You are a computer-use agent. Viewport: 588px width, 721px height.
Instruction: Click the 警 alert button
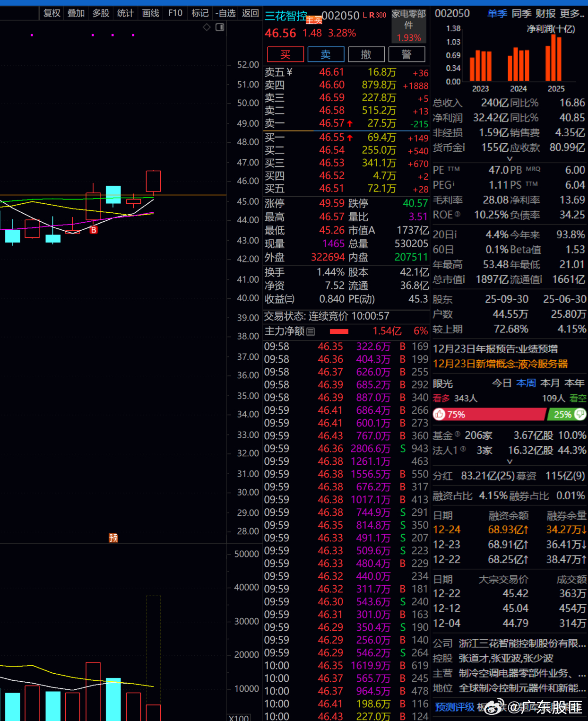(406, 54)
